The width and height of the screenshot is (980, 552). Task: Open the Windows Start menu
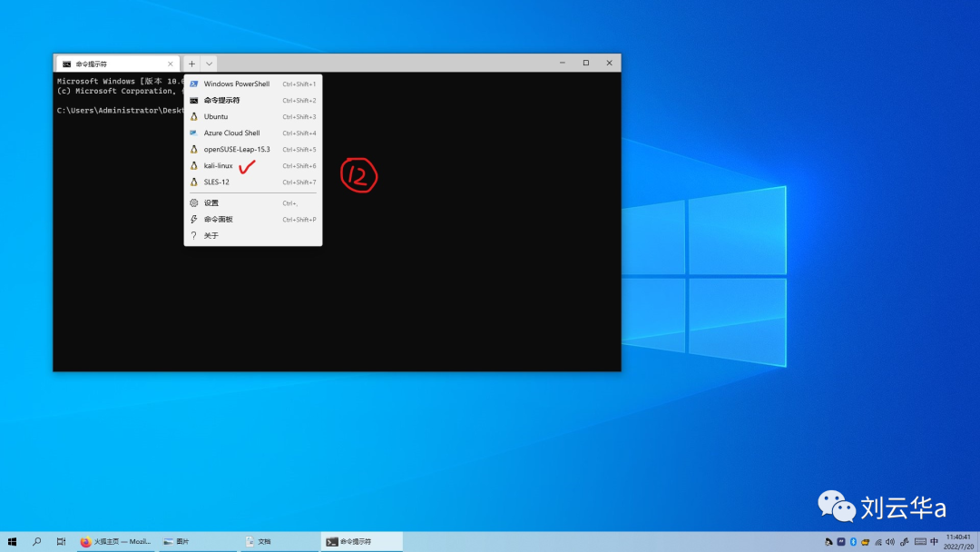tap(12, 542)
